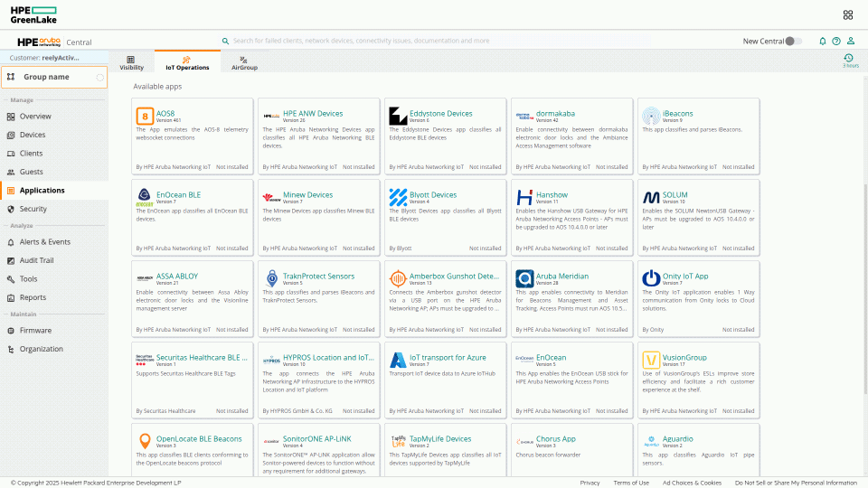
Task: Open the user profile icon
Action: click(x=851, y=41)
